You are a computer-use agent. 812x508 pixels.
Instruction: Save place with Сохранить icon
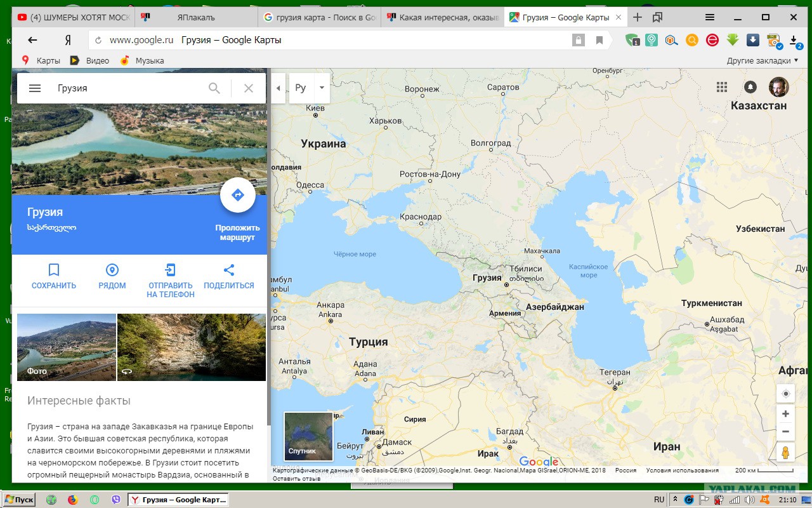point(54,271)
